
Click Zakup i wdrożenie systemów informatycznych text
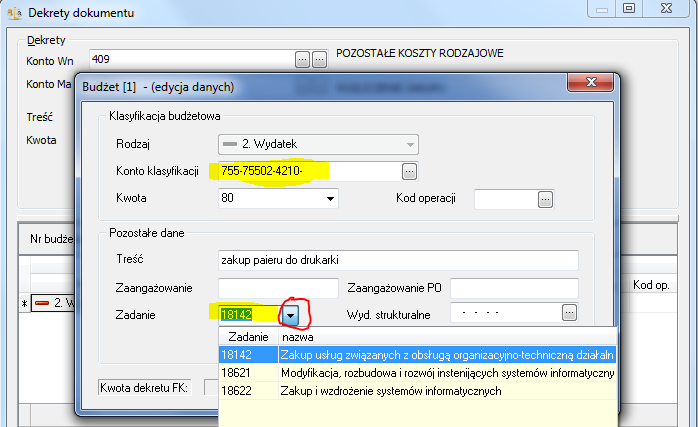(x=391, y=391)
